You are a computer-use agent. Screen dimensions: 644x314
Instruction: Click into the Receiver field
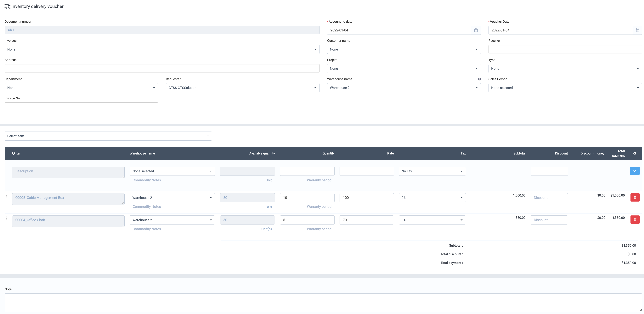point(565,49)
